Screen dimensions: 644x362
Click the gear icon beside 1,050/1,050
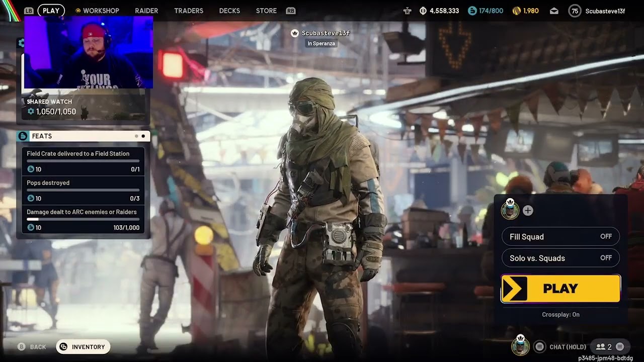(31, 112)
